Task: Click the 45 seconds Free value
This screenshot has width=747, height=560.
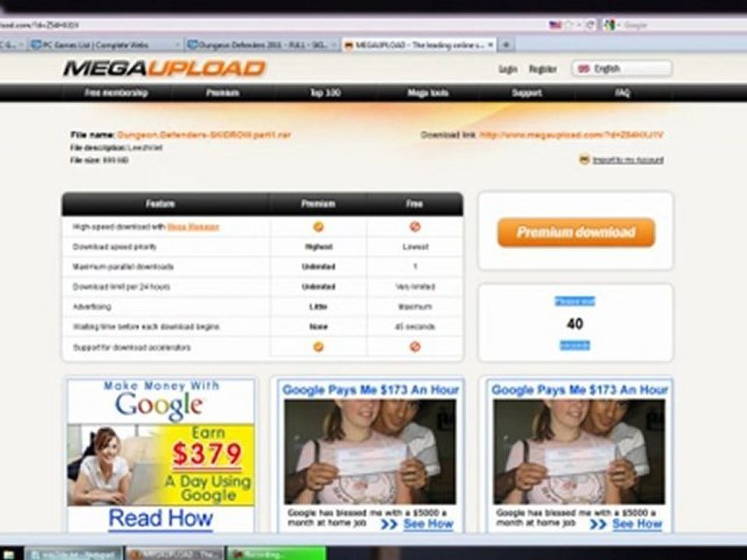Action: point(415,327)
